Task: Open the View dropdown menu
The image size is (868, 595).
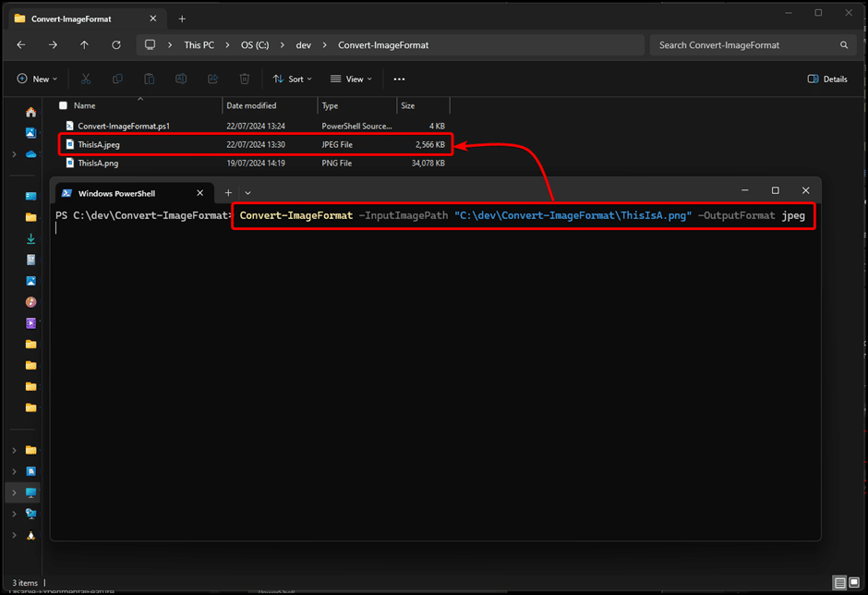Action: 351,79
